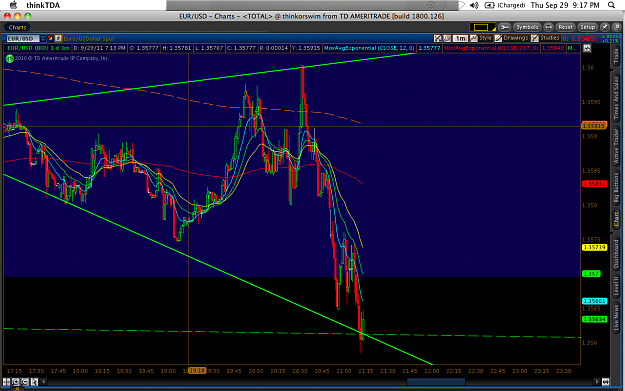Click the Drawings pencil icon
This screenshot has width=625, height=391.
pyautogui.click(x=498, y=38)
